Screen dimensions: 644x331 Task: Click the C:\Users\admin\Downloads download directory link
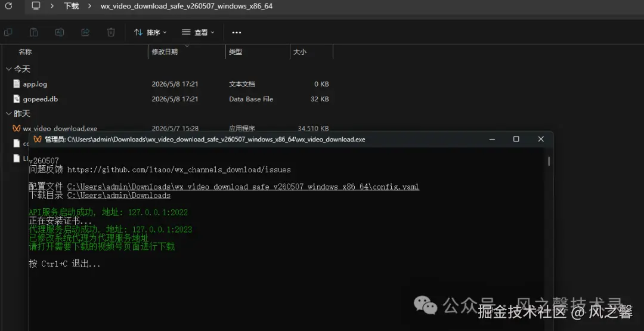[119, 196]
